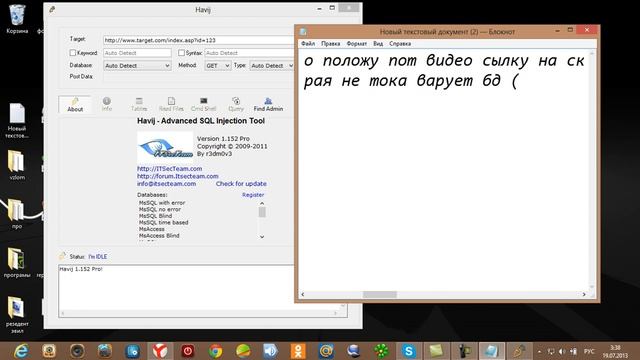
Task: Select 'MsSQL no error' in Databases list
Action: (160, 209)
